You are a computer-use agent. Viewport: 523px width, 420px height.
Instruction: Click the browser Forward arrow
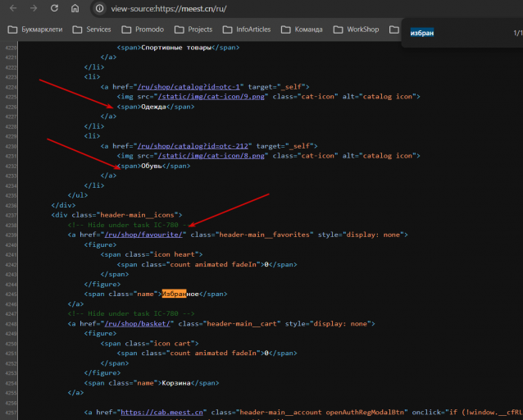34,8
